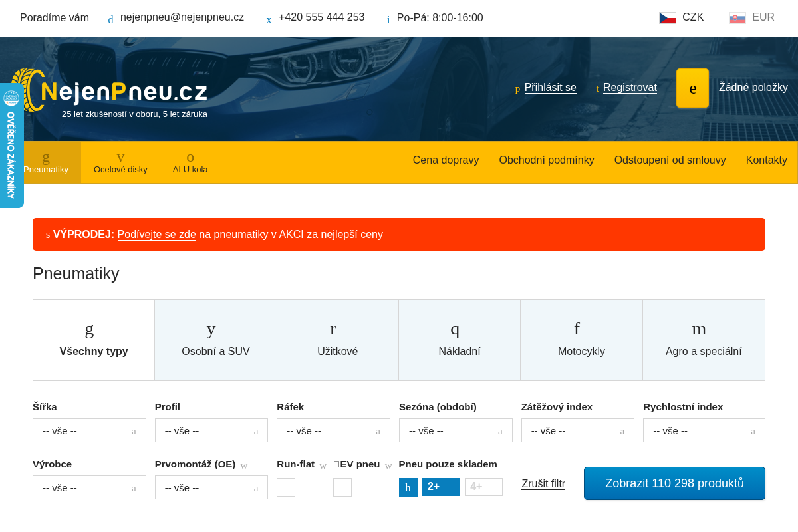Image resolution: width=798 pixels, height=532 pixels.
Task: Expand the Zátěžový index dropdown
Action: click(578, 430)
